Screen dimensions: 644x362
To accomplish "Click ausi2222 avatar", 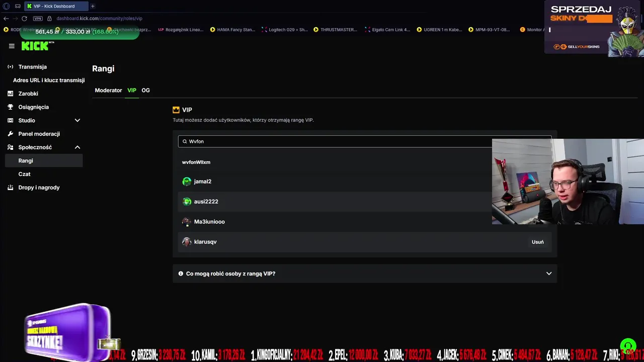I will [x=187, y=202].
